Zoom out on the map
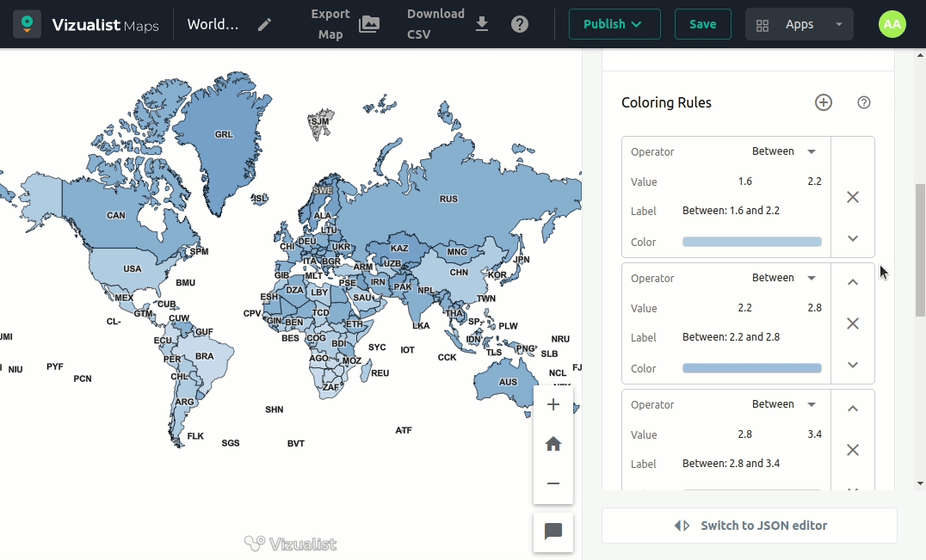Viewport: 926px width, 560px height. [553, 483]
